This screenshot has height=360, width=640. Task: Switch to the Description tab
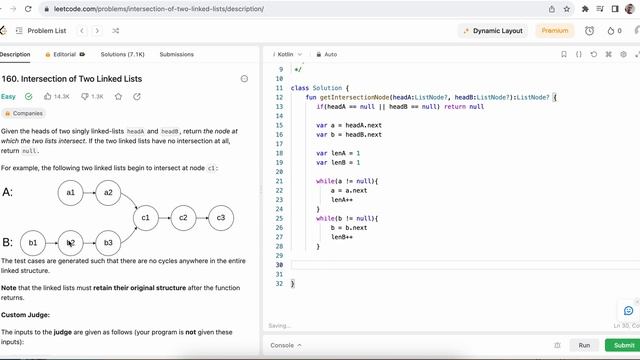(x=15, y=54)
